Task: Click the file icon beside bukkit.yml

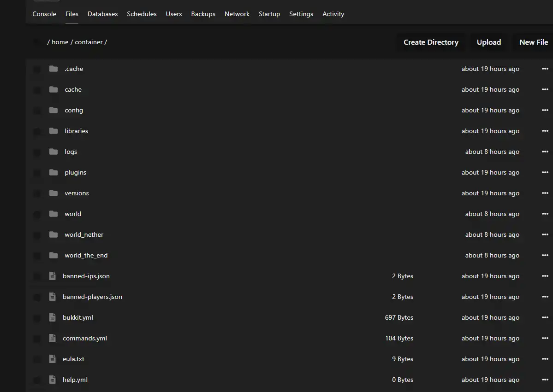Action: pos(53,317)
